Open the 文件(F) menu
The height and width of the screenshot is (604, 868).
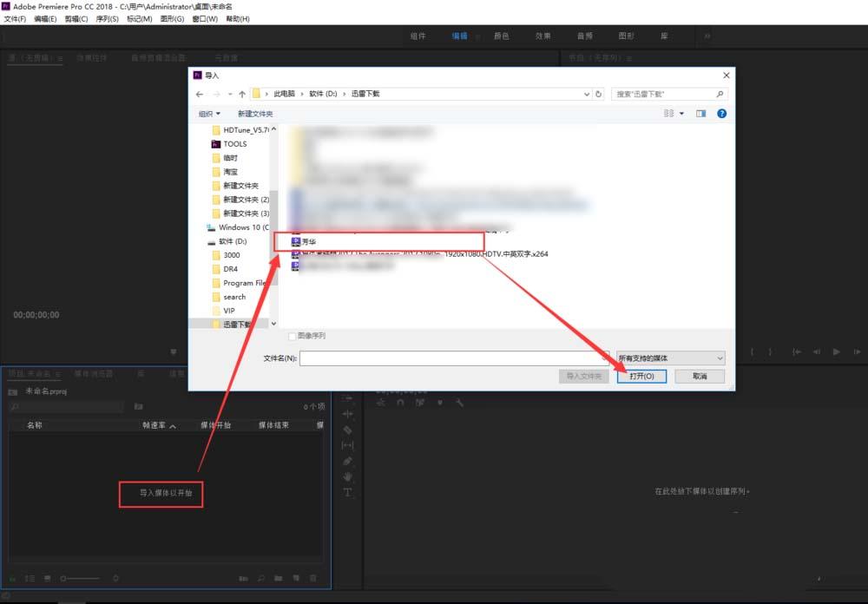tap(16, 18)
